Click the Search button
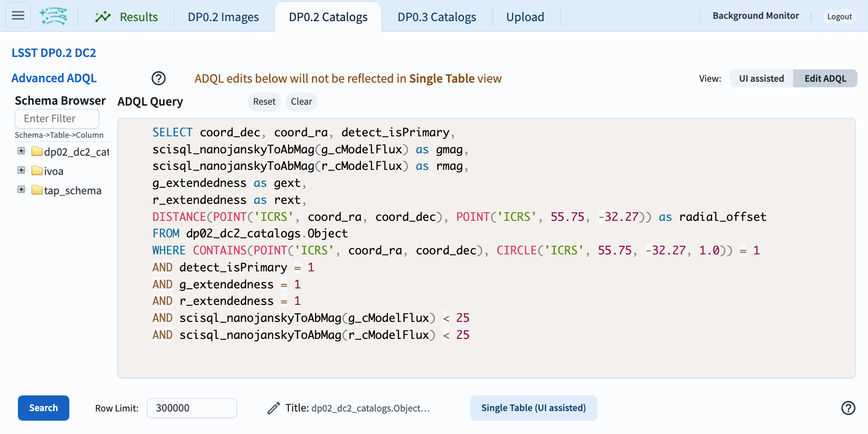Image resolution: width=868 pixels, height=434 pixels. point(43,408)
